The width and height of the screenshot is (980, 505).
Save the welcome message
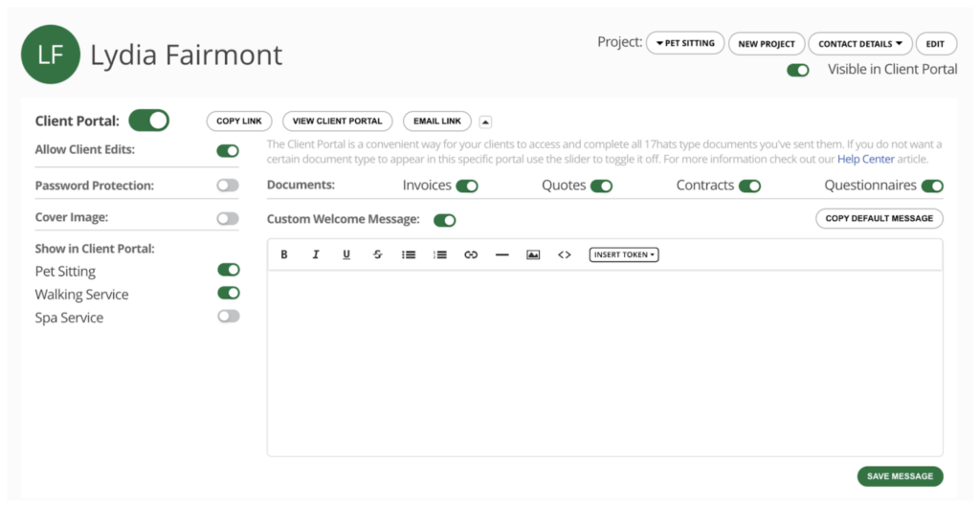[x=900, y=475]
